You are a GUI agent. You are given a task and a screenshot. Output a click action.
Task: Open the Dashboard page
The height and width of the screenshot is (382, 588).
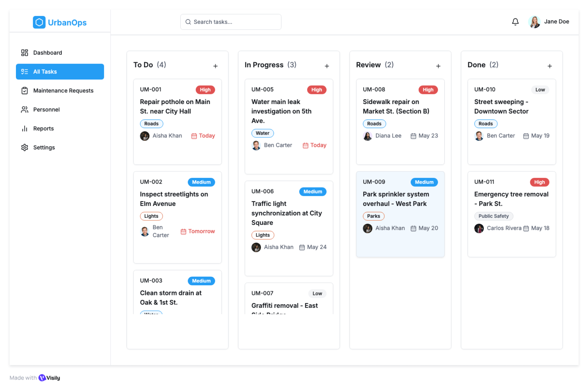coord(47,53)
